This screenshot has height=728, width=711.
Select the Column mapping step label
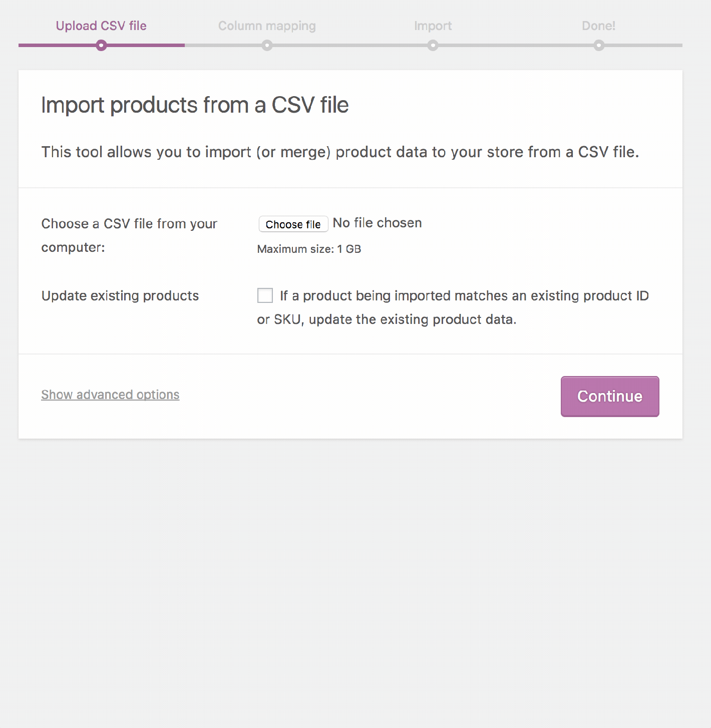(x=267, y=26)
